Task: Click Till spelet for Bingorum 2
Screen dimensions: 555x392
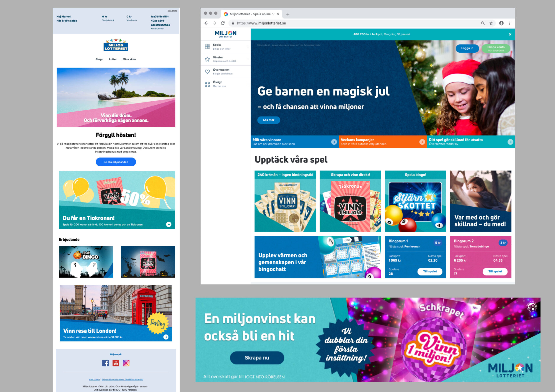Action: [495, 272]
